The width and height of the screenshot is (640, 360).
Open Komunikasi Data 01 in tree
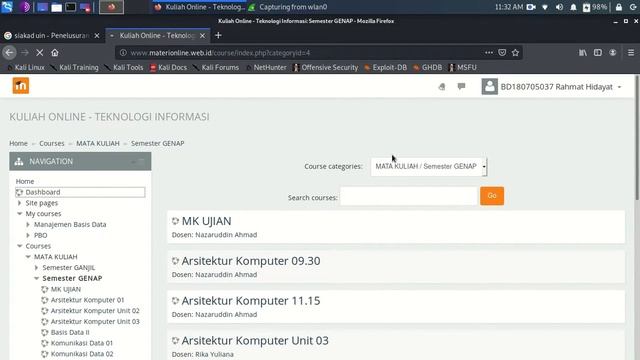(82, 343)
